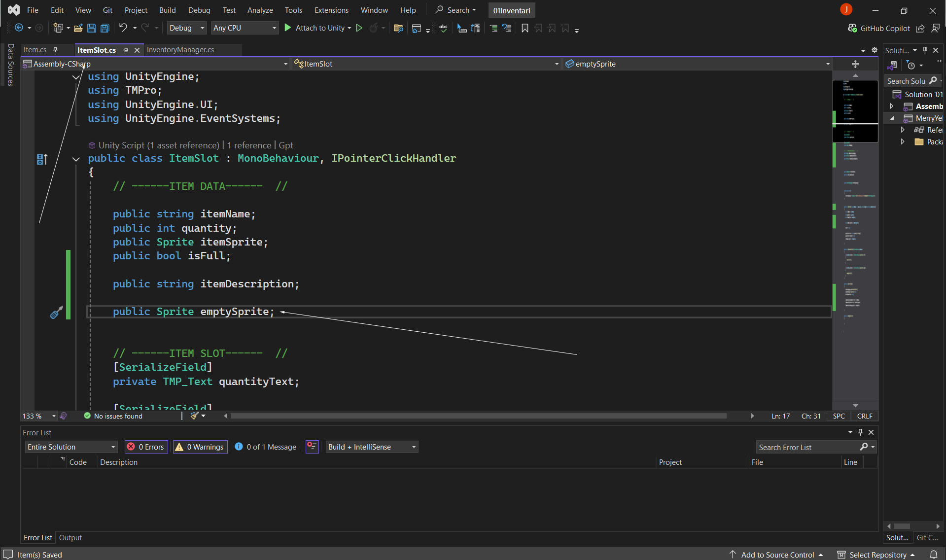Click the screwdriver quick actions icon in margin

click(x=56, y=313)
